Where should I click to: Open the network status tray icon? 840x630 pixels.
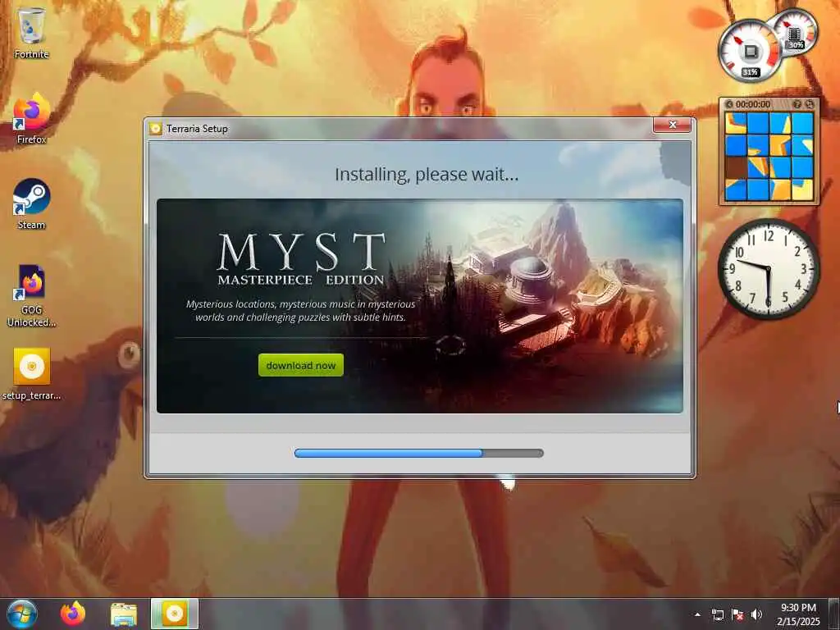[x=717, y=614]
